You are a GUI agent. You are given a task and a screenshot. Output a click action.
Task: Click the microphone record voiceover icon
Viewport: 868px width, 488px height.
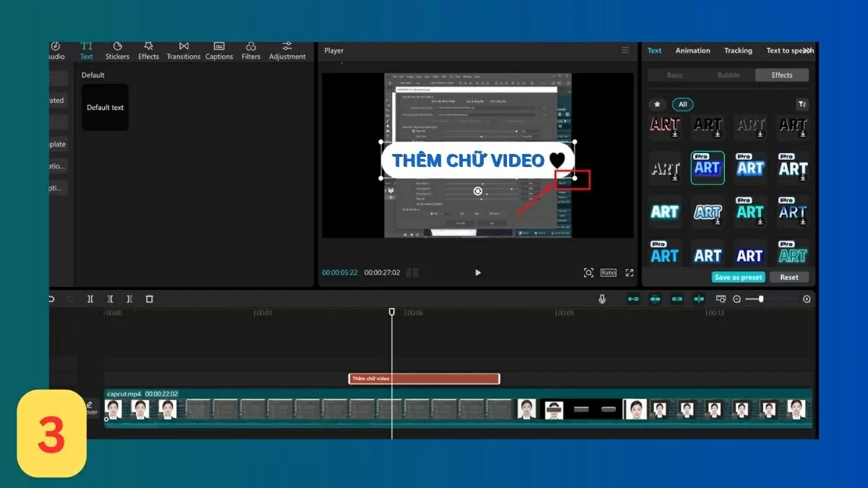pyautogui.click(x=602, y=299)
